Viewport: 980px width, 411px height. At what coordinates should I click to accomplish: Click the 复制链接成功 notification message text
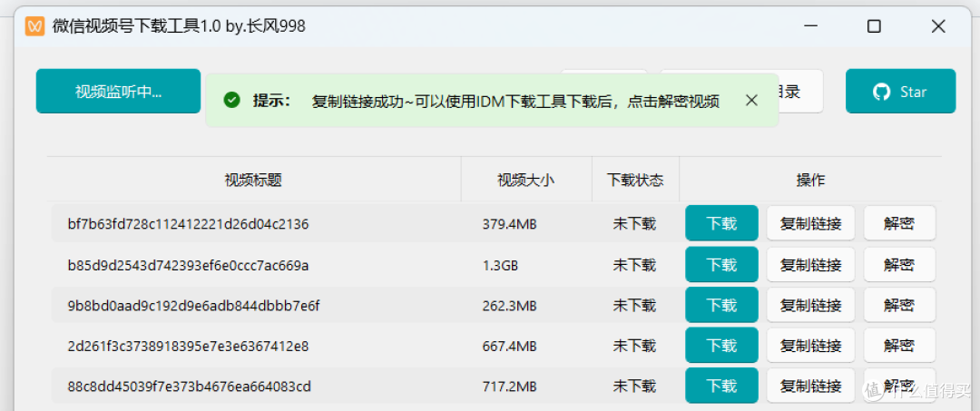point(515,102)
